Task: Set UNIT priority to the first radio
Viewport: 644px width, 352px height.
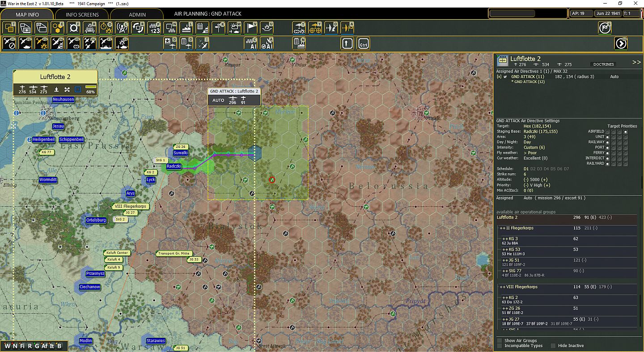Action: tap(607, 137)
